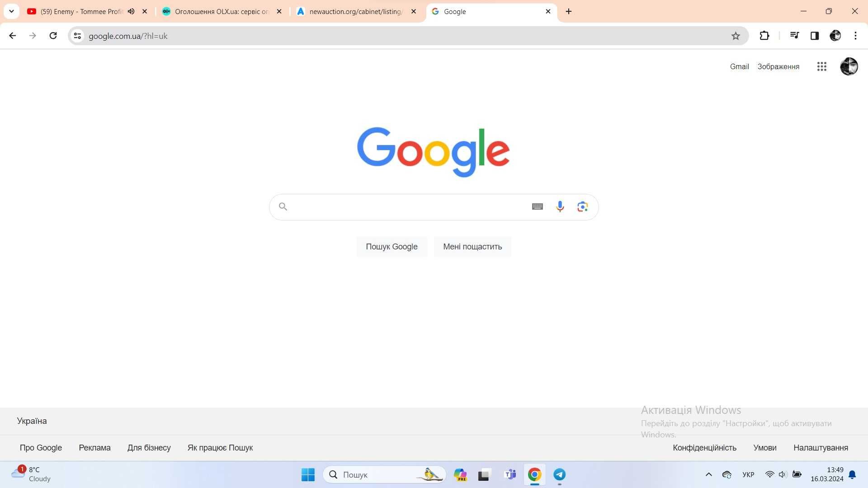868x488 pixels.
Task: Toggle the Chrome side panel
Action: point(815,36)
